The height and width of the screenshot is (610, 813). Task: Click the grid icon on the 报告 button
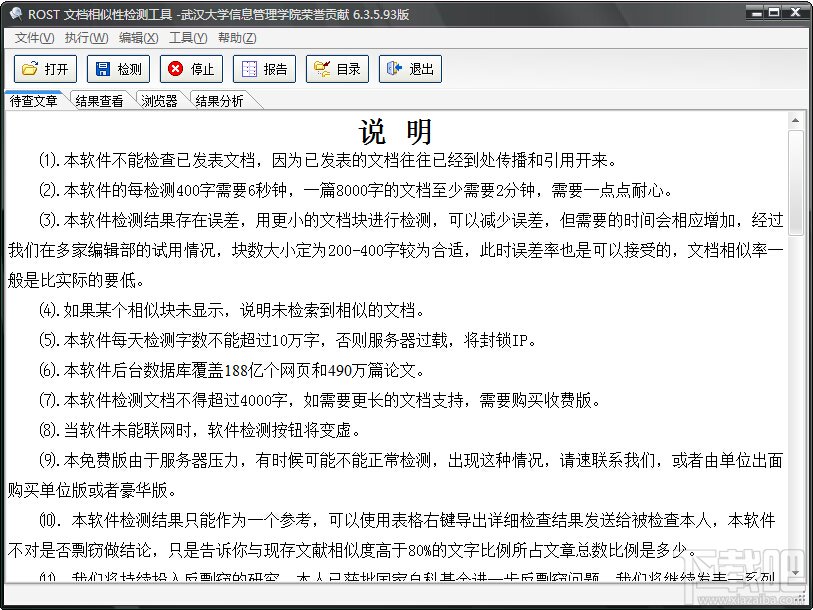[249, 68]
